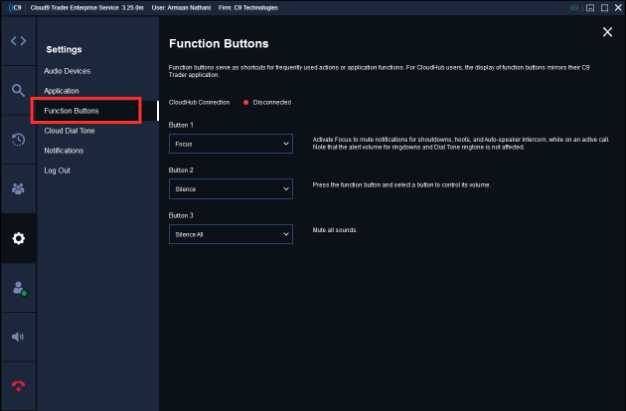The width and height of the screenshot is (626, 411).
Task: Click 'Firm: C9 Technologies' in title bar
Action: tap(248, 8)
